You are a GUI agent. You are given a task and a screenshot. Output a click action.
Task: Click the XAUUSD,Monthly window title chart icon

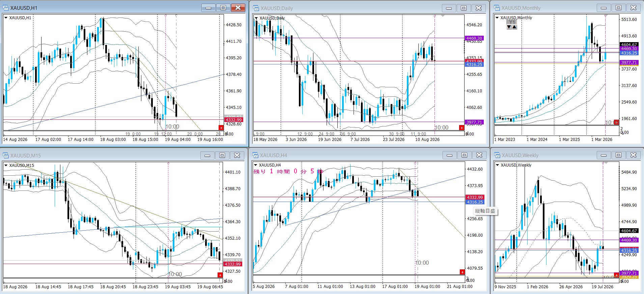(x=497, y=8)
